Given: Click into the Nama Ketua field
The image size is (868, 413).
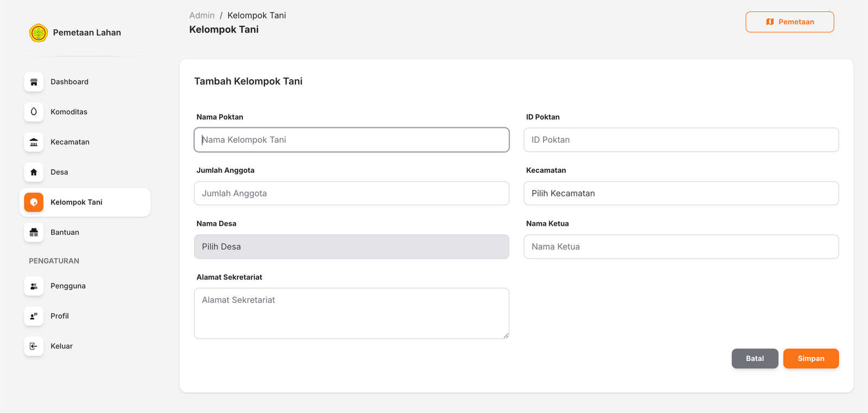Looking at the screenshot, I should click(x=681, y=247).
